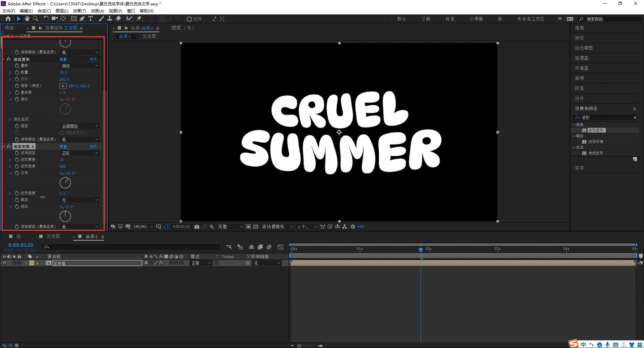Toggle the lock on 合成 5 viewer panel
The width and height of the screenshot is (644, 348).
[126, 28]
